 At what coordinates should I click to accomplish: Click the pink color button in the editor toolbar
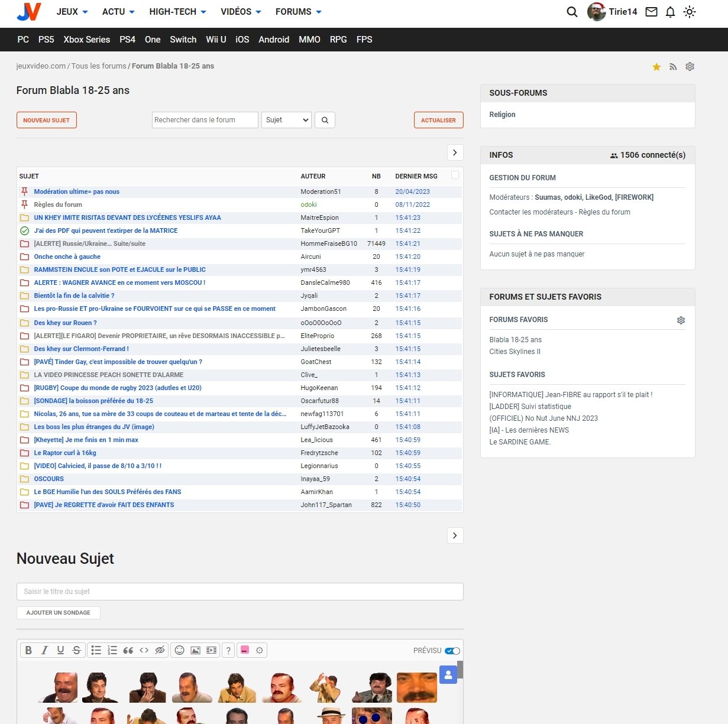(244, 650)
